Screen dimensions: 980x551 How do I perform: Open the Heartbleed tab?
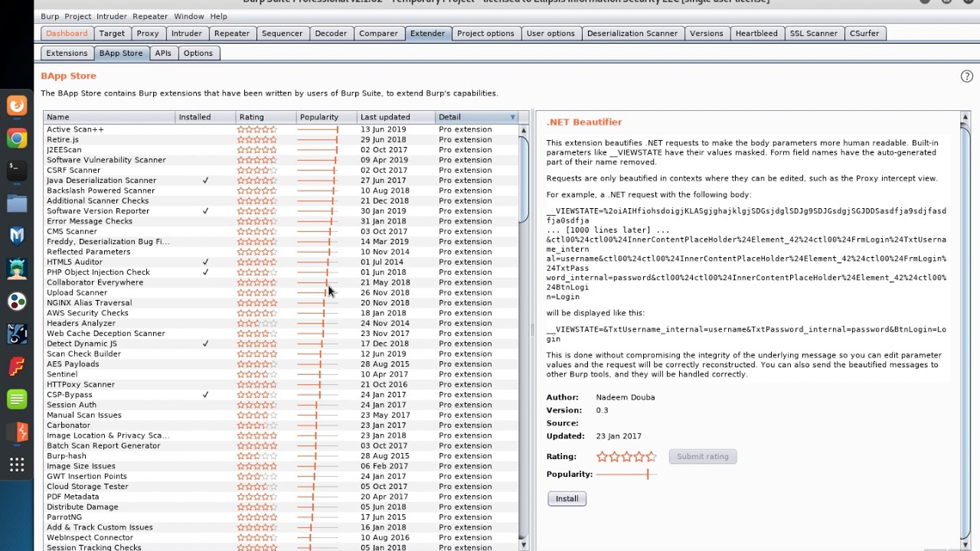[x=756, y=34]
